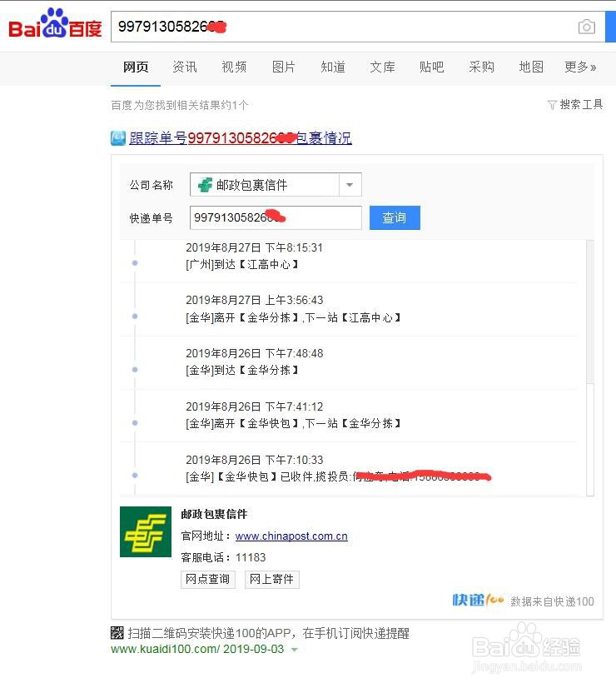Focus the Baidu search input box
This screenshot has height=688, width=616.
tap(358, 27)
